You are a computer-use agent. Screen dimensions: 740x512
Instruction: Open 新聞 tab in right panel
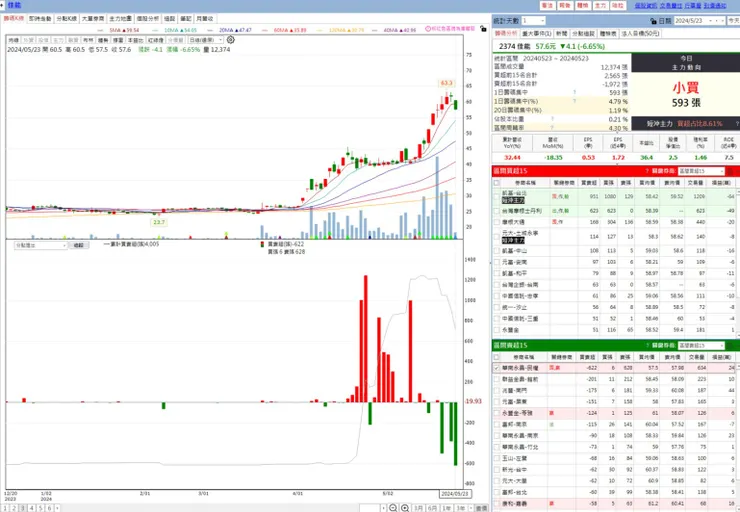(561, 34)
